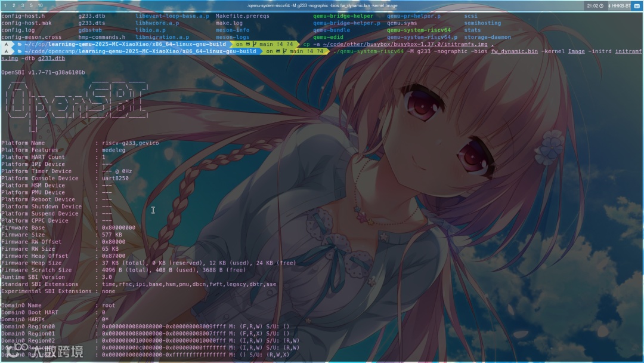The image size is (644, 363).
Task: Click the '0x87000' firmware heap offset value
Action: [114, 256]
